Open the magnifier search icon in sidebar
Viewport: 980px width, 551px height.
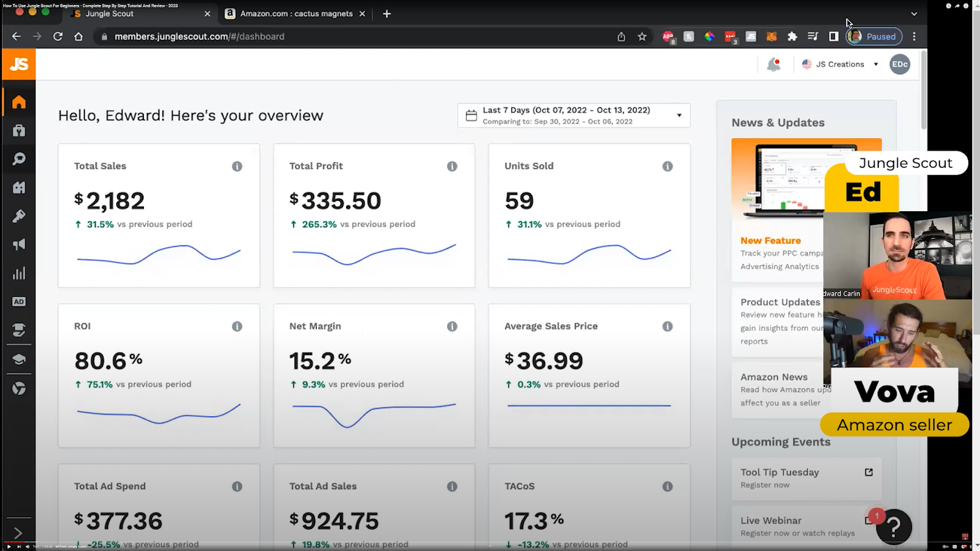19,159
